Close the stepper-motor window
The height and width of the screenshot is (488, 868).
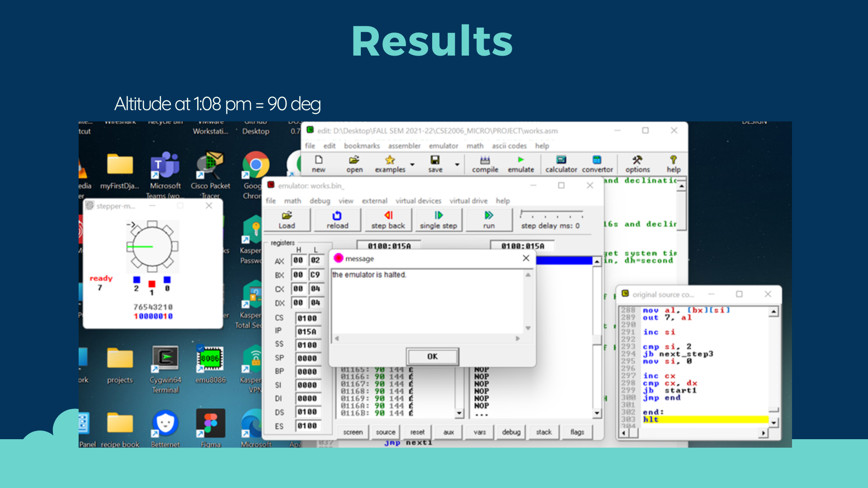[x=209, y=206]
